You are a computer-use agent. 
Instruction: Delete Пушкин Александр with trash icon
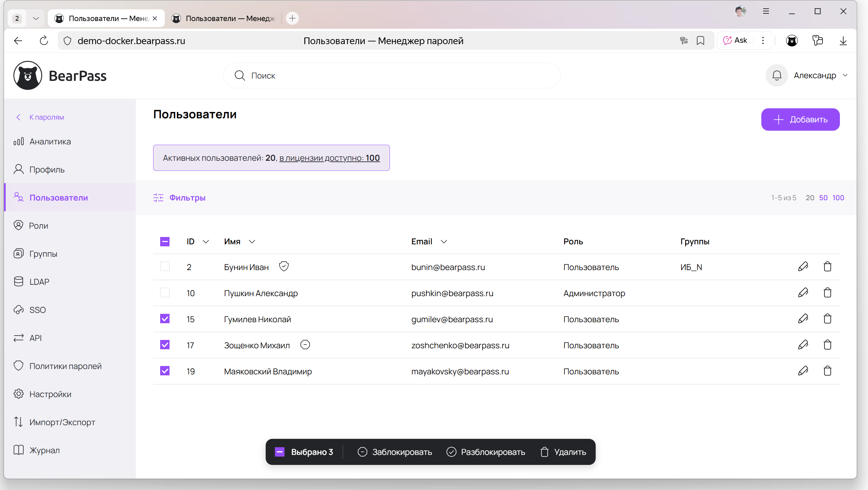(x=827, y=292)
